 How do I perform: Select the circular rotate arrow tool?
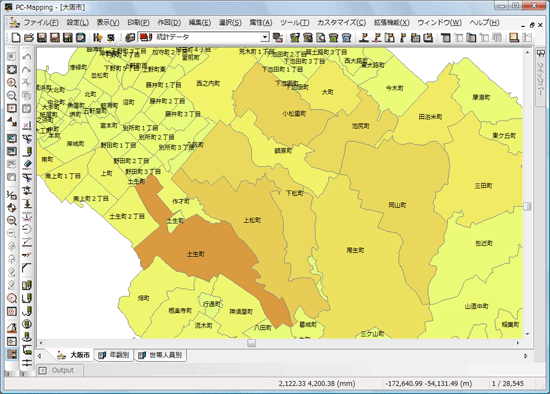click(x=27, y=229)
